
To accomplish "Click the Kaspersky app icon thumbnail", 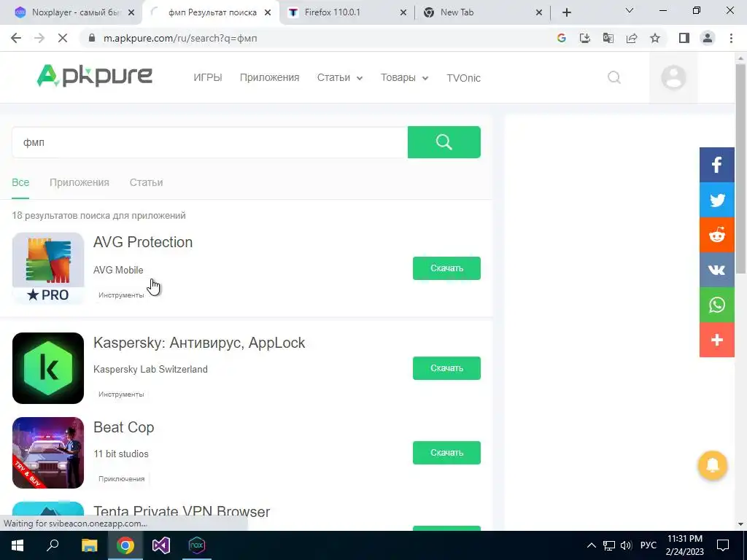I will tap(48, 368).
